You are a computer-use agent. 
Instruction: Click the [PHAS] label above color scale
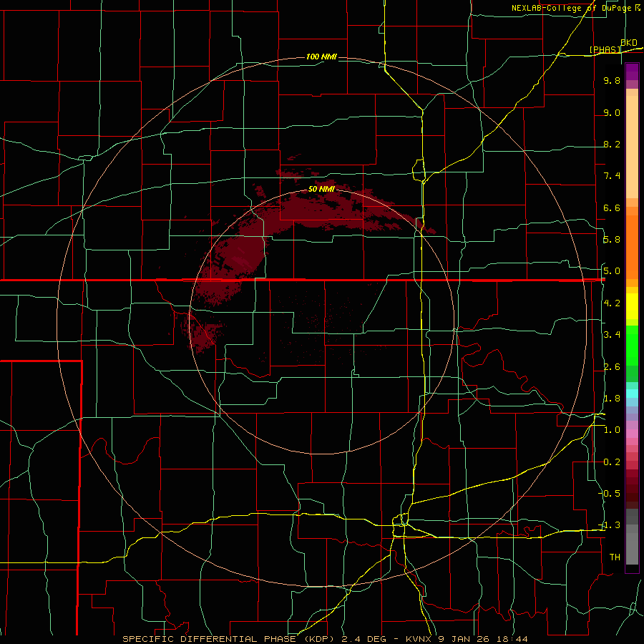[605, 49]
